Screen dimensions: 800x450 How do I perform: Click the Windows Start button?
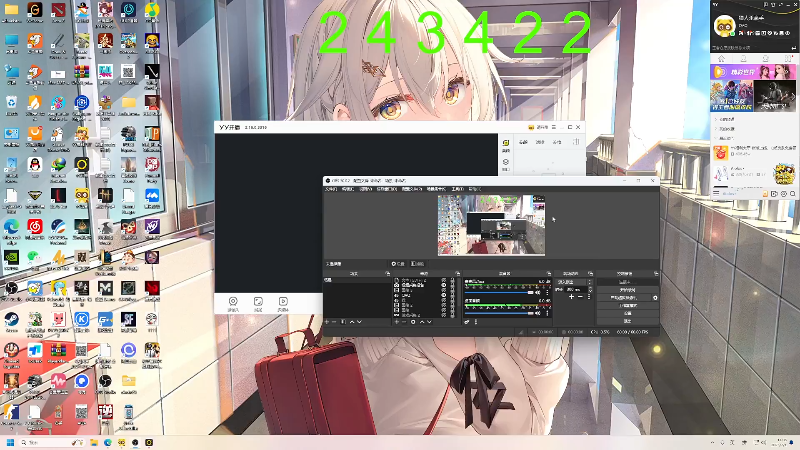10,442
